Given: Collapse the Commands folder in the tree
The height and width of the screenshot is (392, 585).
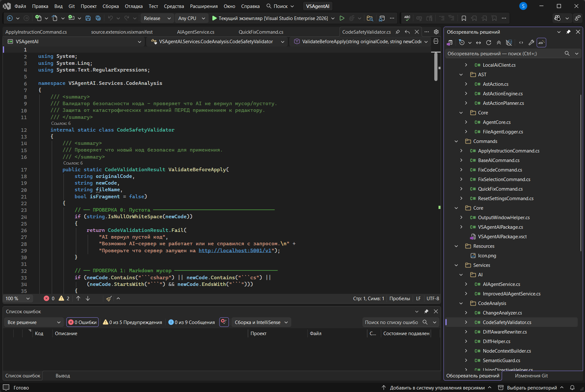Looking at the screenshot, I should (x=456, y=141).
